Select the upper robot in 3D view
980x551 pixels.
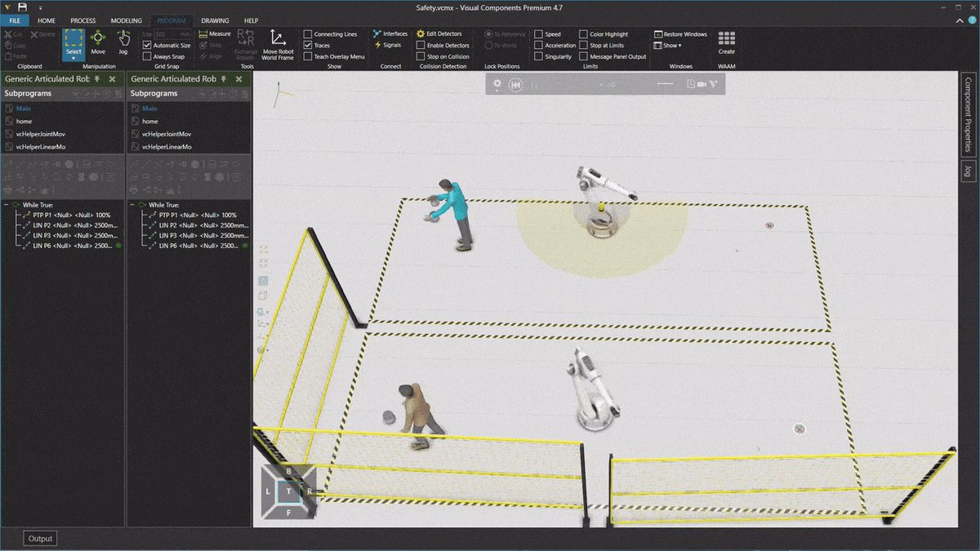point(603,202)
